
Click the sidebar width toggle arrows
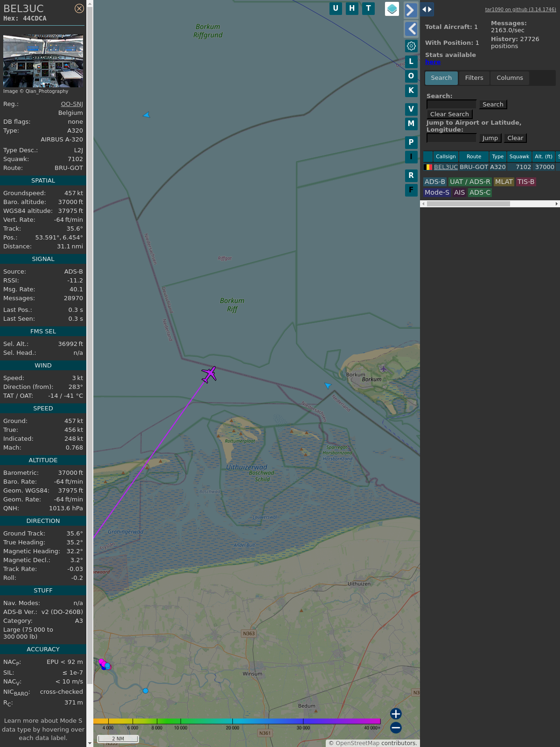(427, 9)
